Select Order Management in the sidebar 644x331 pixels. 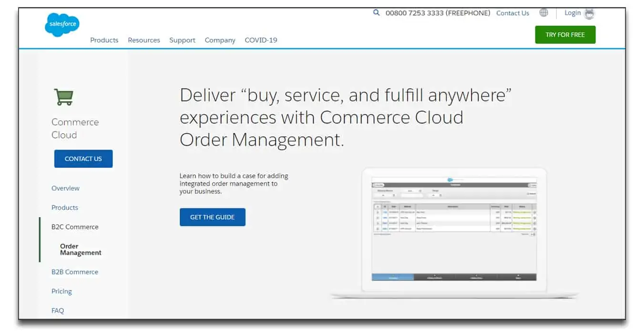[x=81, y=250]
